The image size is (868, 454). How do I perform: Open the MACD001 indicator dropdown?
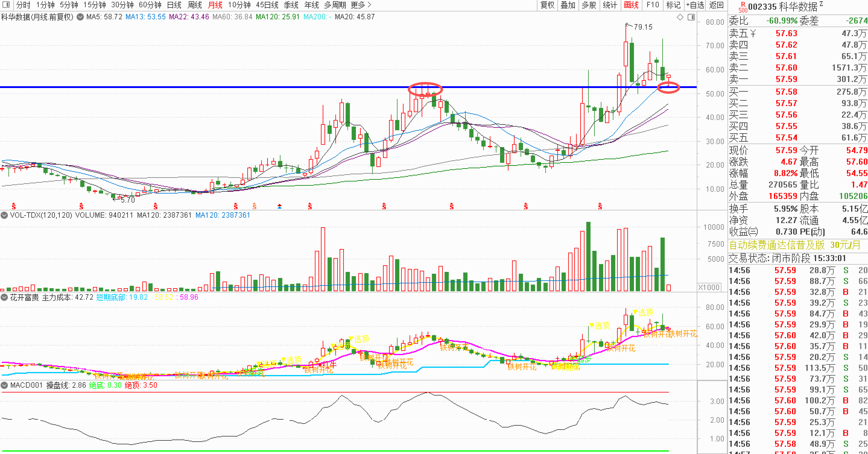coord(5,385)
